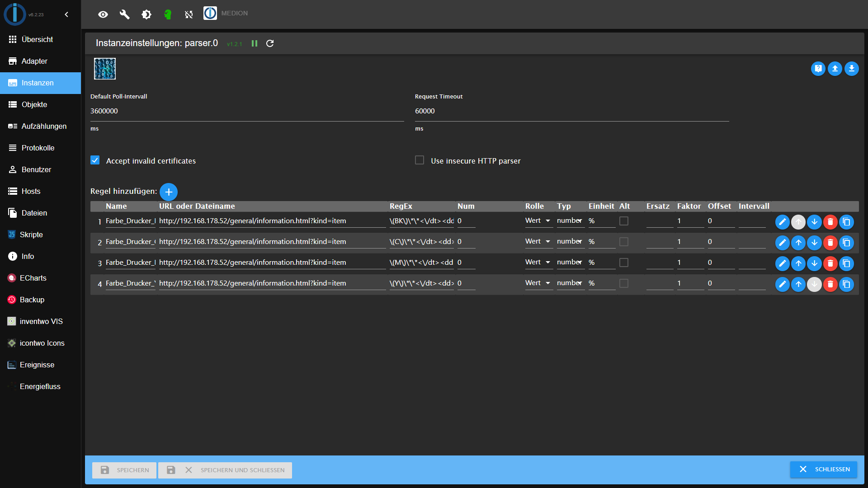Duplicate rule 4
Screen dimensions: 868x488
tap(847, 284)
